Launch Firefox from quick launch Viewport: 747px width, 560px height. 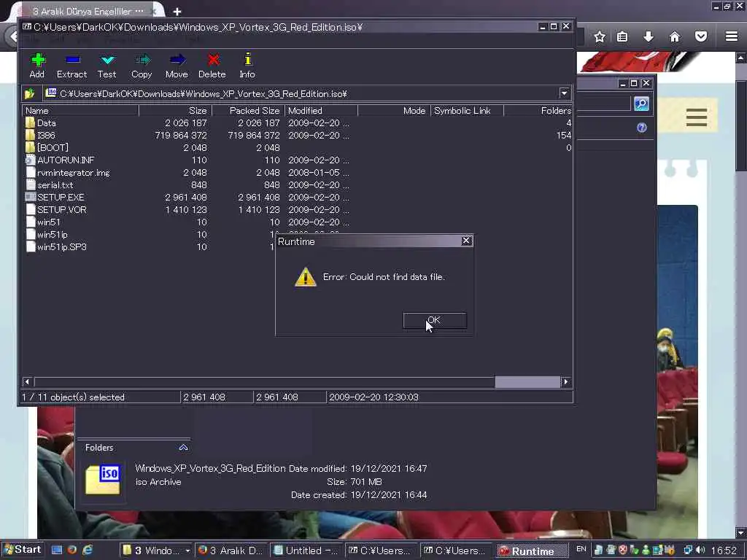72,550
